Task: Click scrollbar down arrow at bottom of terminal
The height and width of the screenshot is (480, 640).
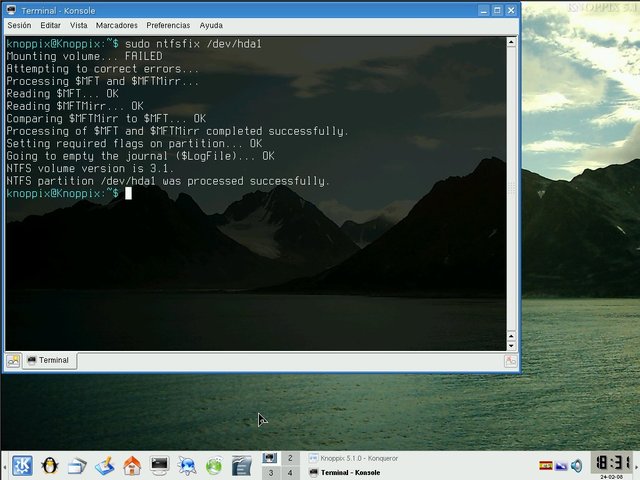Action: tap(511, 346)
